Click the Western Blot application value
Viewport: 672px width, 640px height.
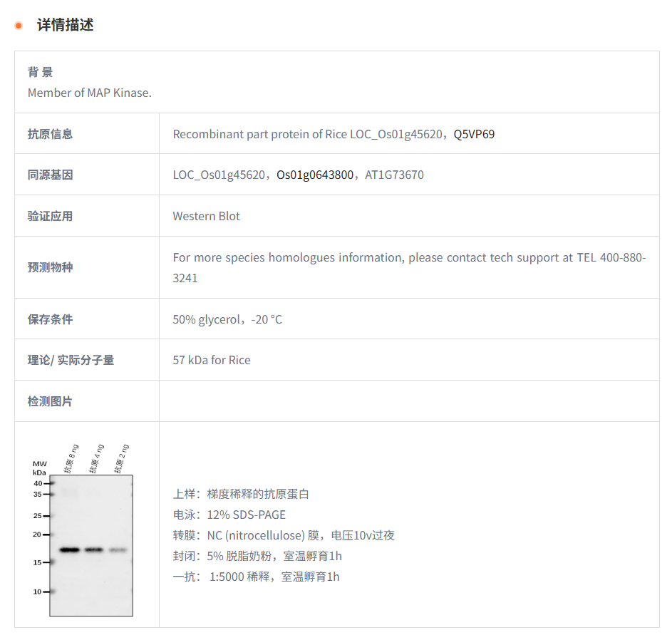coord(206,216)
